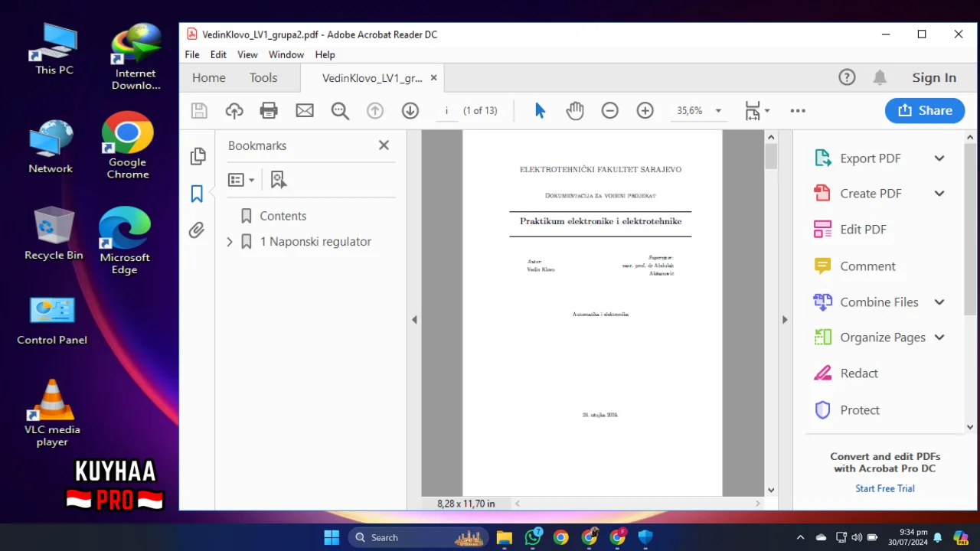The height and width of the screenshot is (551, 980).
Task: Toggle the Bookmarks panel icon
Action: [197, 194]
